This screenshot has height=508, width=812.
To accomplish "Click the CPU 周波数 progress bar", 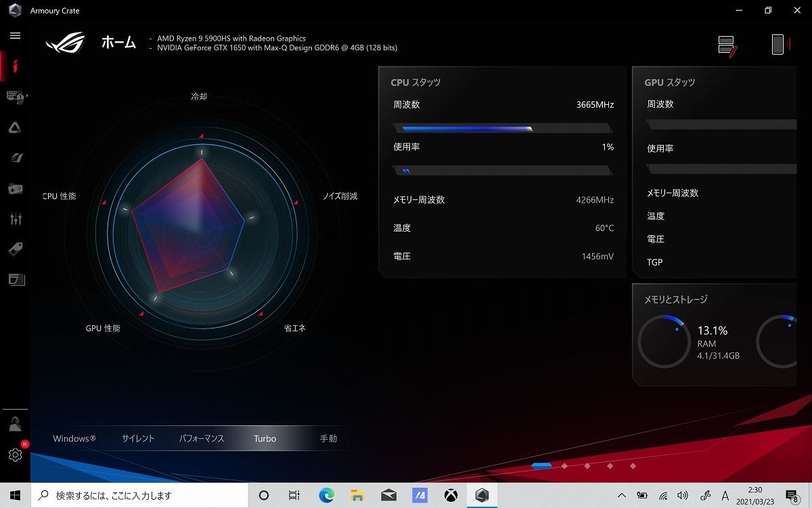I will tap(503, 128).
